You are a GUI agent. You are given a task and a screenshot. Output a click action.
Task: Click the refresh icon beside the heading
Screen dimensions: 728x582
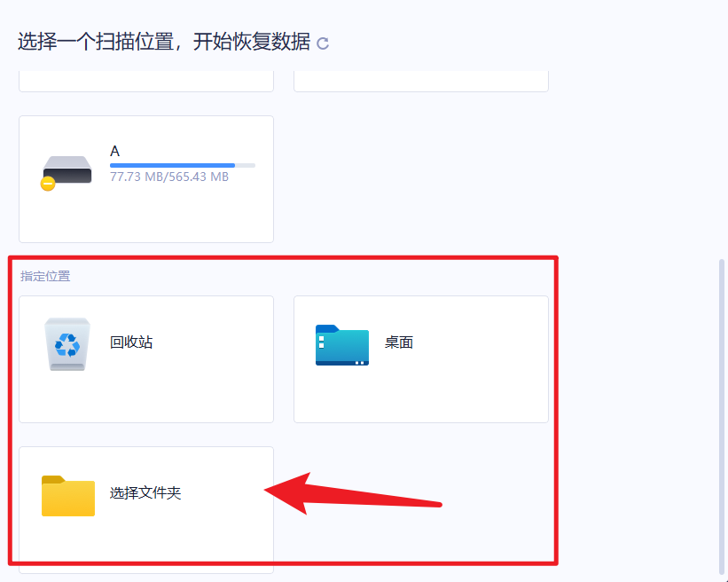tap(323, 43)
